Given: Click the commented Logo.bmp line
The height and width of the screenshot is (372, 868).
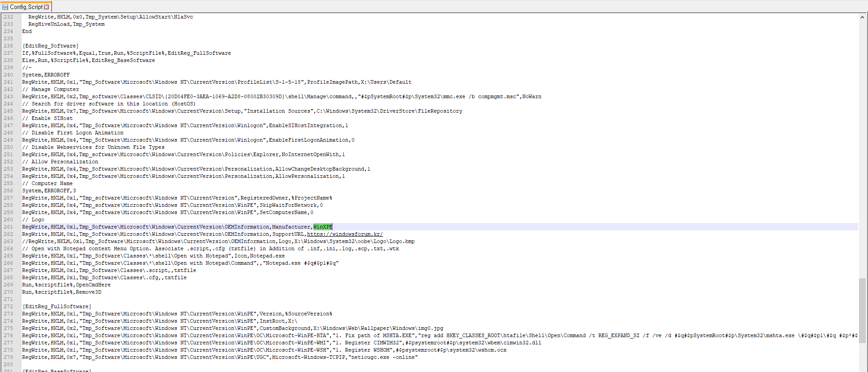Looking at the screenshot, I should (218, 241).
